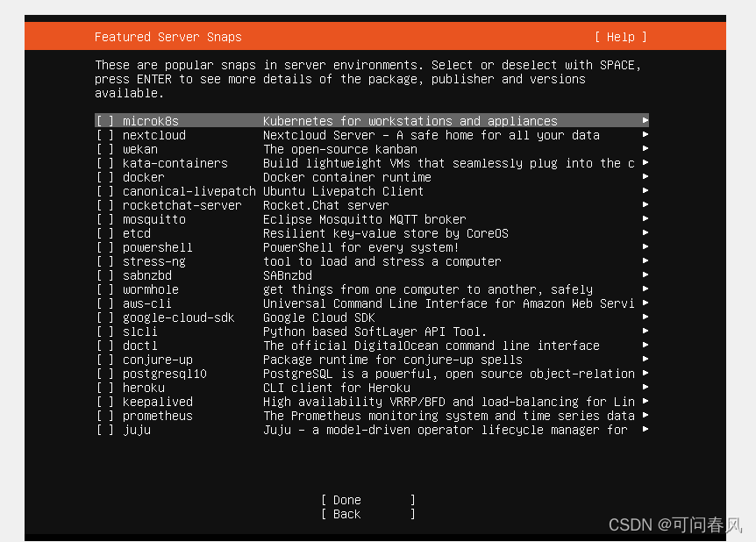Expand details arrow for stress-ng row
The width and height of the screenshot is (756, 542).
tap(645, 260)
